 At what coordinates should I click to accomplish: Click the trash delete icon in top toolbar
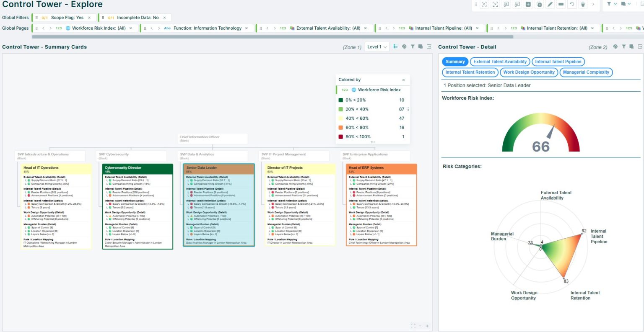tap(583, 4)
